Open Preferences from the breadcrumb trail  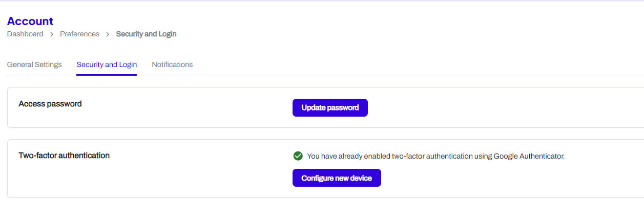click(x=79, y=34)
